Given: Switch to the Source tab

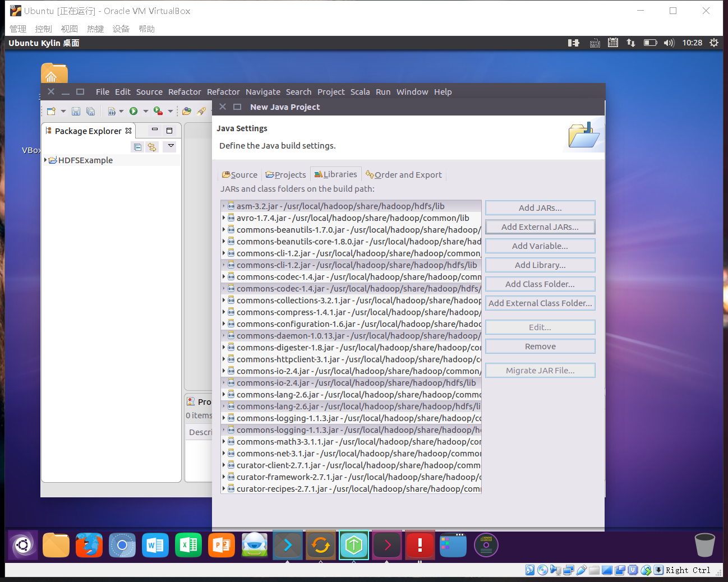Looking at the screenshot, I should point(239,175).
